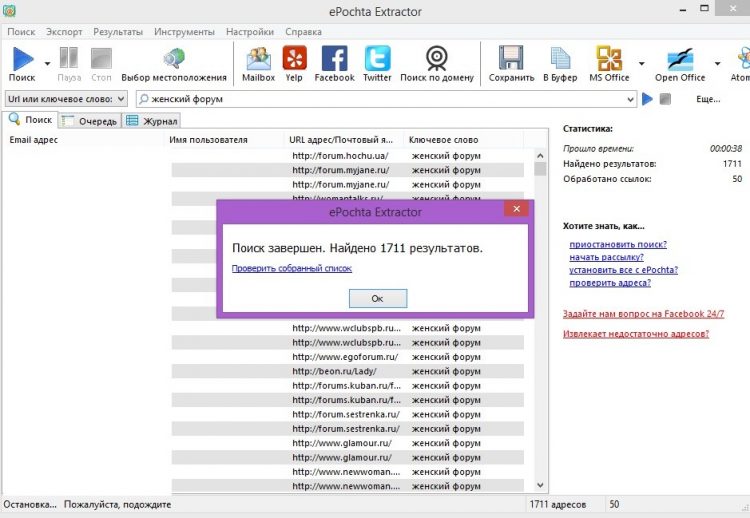Image resolution: width=750 pixels, height=518 pixels.
Task: Click the Сохранить floppy disk icon
Action: [511, 58]
